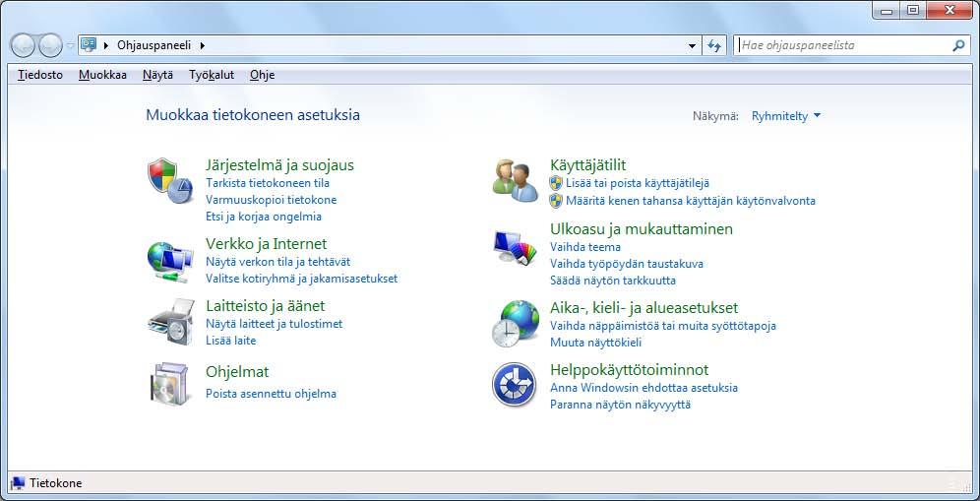The width and height of the screenshot is (980, 501).
Task: Click Tarkista tietokoneen tila link
Action: point(268,183)
